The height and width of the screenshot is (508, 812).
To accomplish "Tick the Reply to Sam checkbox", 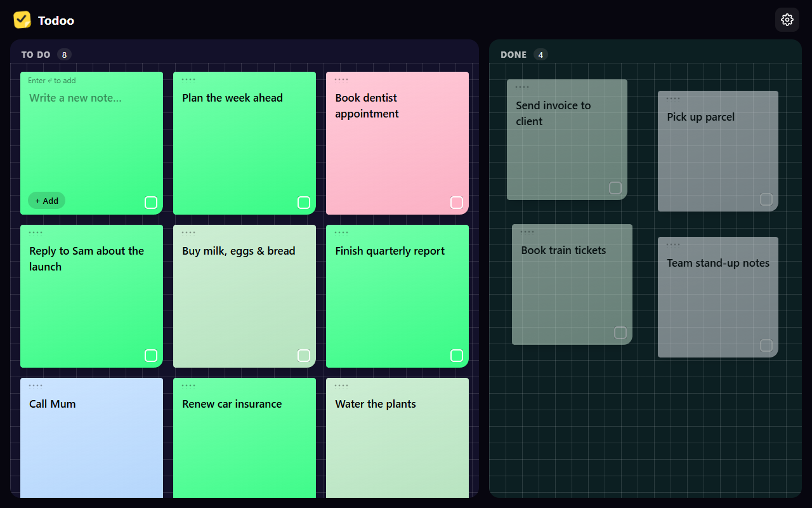I will coord(151,356).
